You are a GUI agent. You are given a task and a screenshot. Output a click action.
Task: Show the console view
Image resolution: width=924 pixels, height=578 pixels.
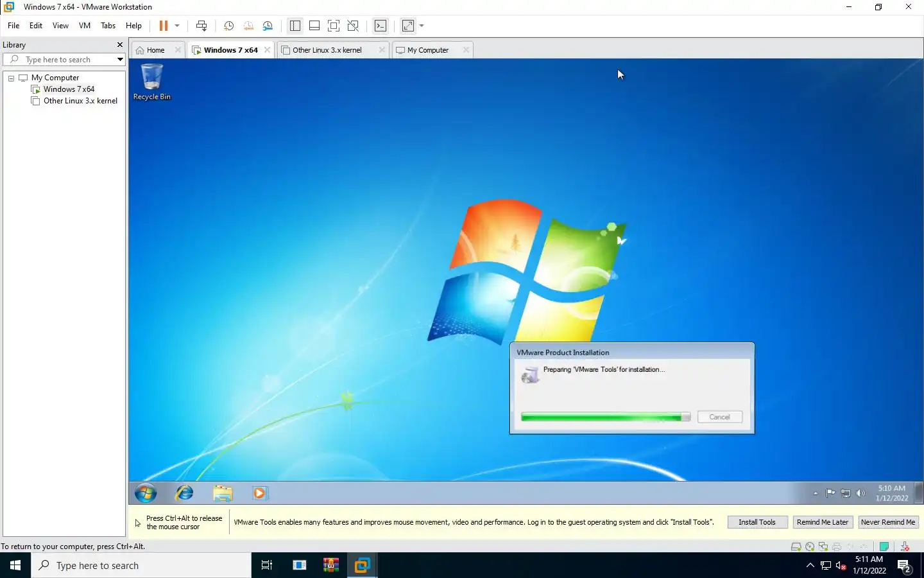[x=381, y=26]
